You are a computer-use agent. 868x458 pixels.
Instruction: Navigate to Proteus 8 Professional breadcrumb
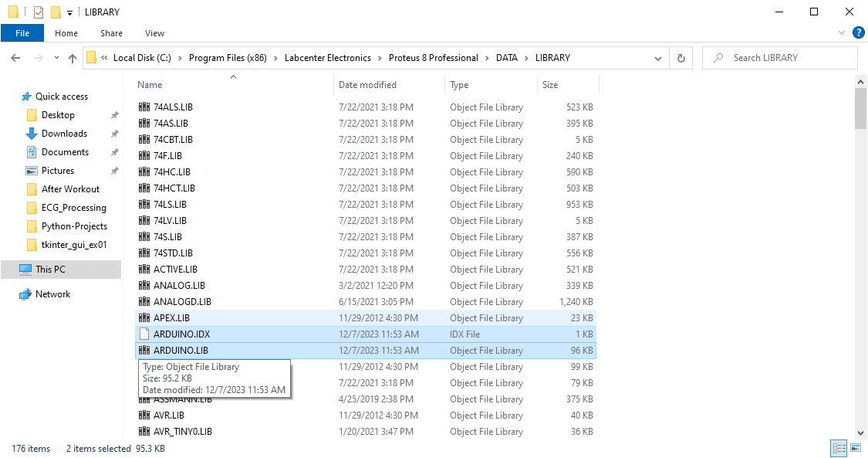(x=433, y=58)
